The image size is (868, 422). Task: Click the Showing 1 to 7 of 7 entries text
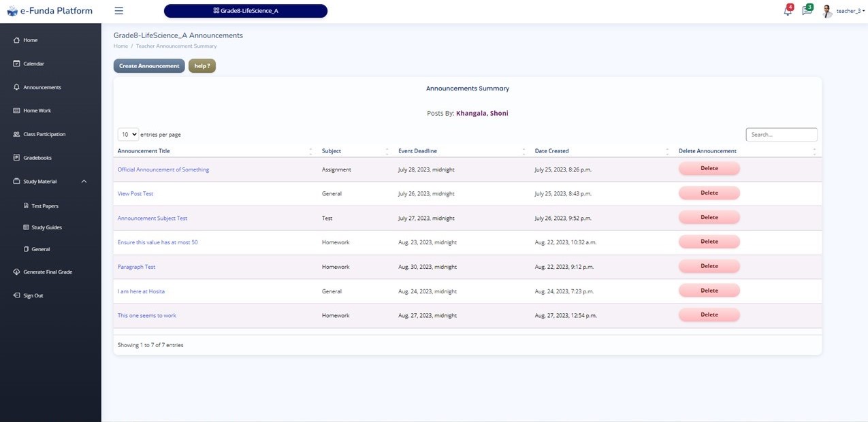pyautogui.click(x=150, y=345)
